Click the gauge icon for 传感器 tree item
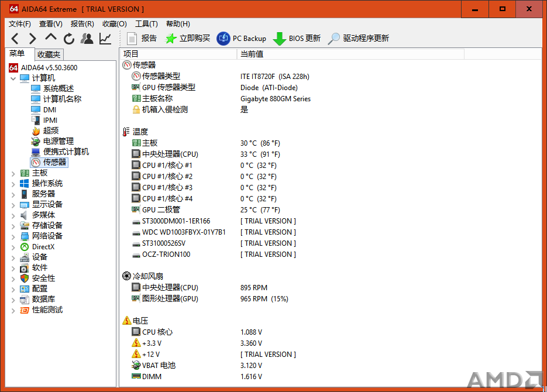Screen dimensions: 547x392 [x=36, y=163]
